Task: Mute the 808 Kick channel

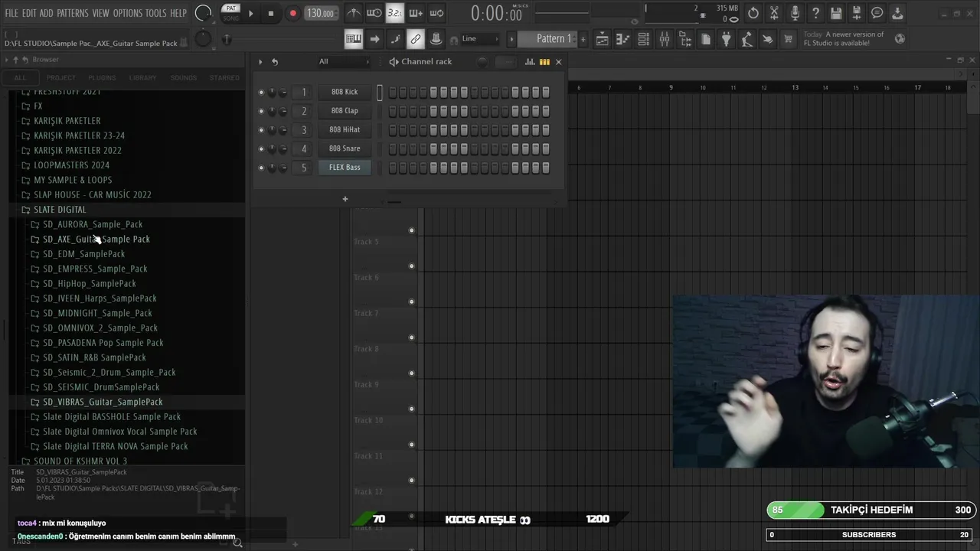Action: 261,92
